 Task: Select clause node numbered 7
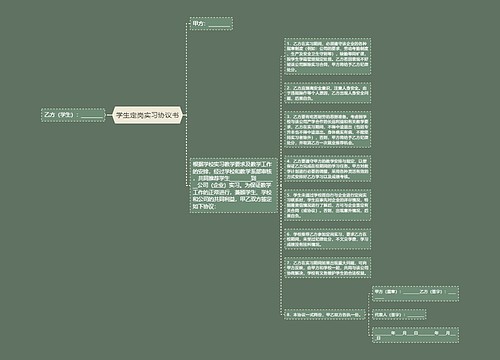tap(327, 267)
